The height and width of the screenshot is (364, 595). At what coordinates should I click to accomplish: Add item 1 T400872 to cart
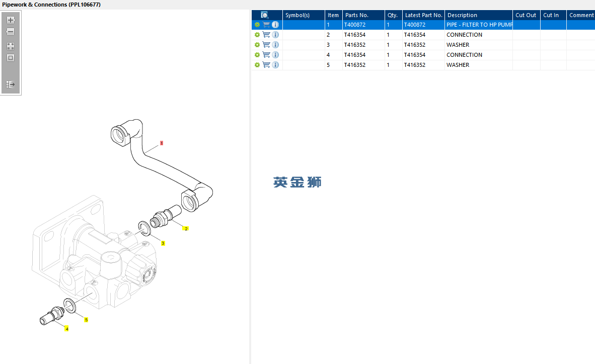tap(266, 25)
